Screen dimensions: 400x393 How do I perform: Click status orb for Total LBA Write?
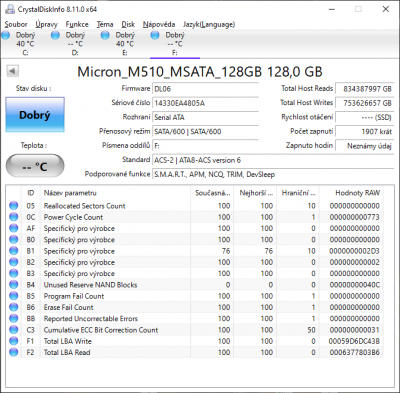[x=14, y=341]
